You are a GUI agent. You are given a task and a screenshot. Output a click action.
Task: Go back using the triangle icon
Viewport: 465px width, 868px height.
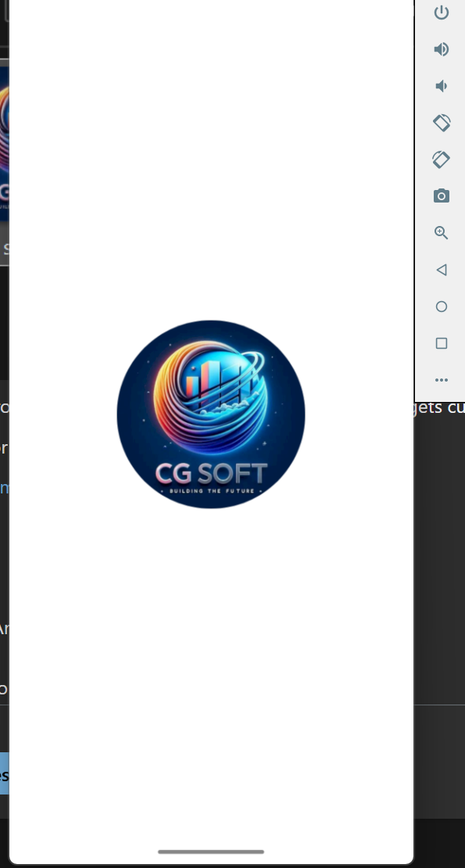(x=442, y=270)
